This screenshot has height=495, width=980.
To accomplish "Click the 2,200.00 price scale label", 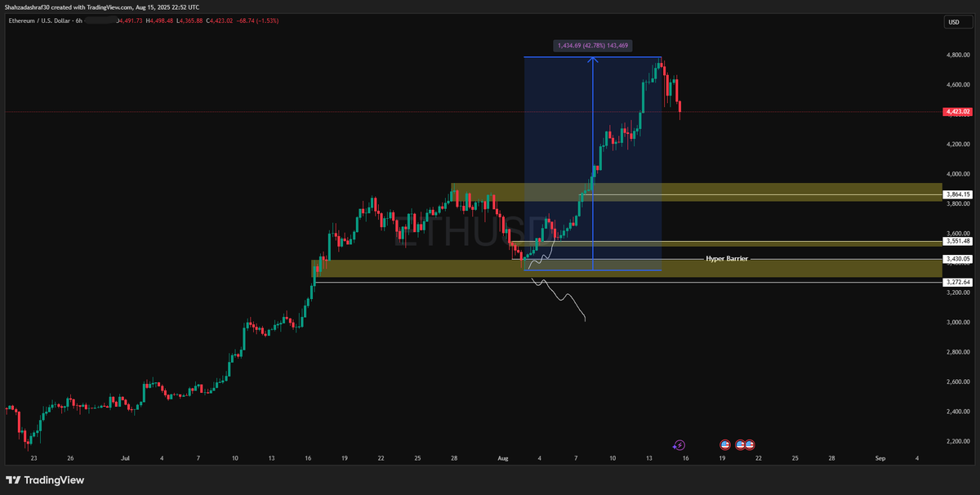I will [958, 441].
